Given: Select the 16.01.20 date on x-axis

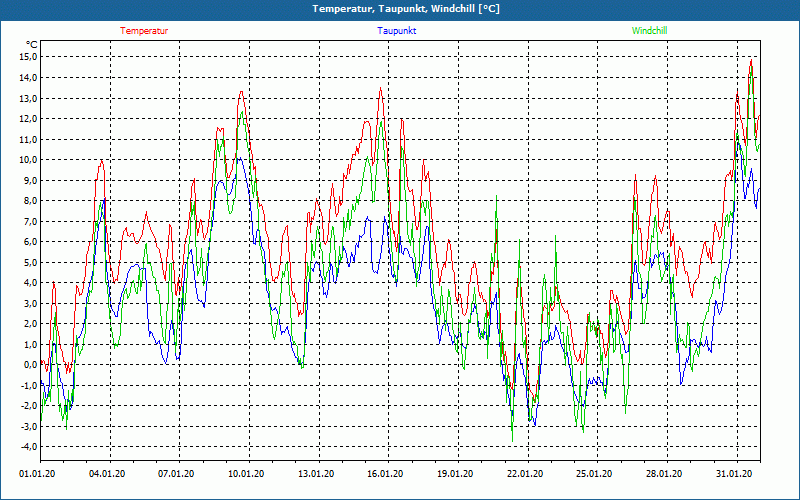Looking at the screenshot, I should [385, 474].
